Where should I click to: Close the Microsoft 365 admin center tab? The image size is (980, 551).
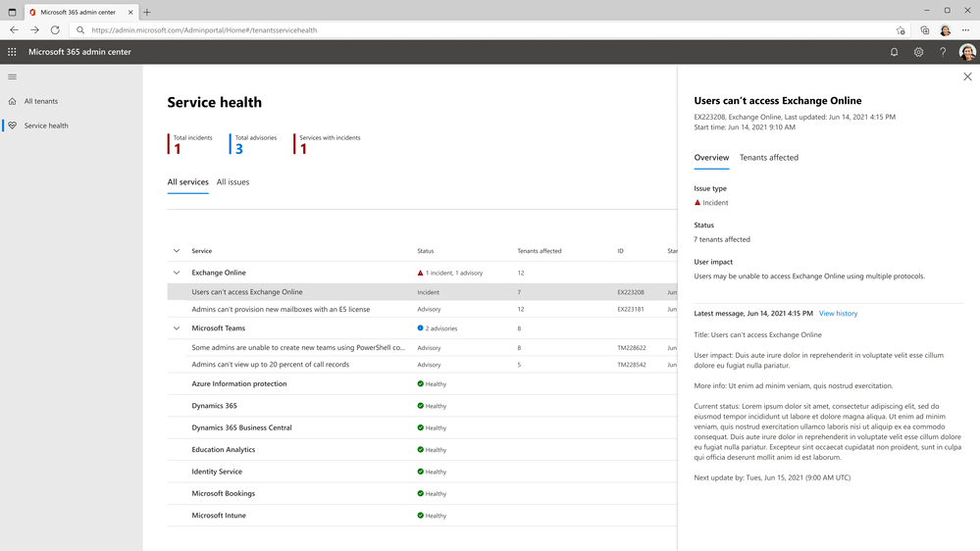(130, 12)
